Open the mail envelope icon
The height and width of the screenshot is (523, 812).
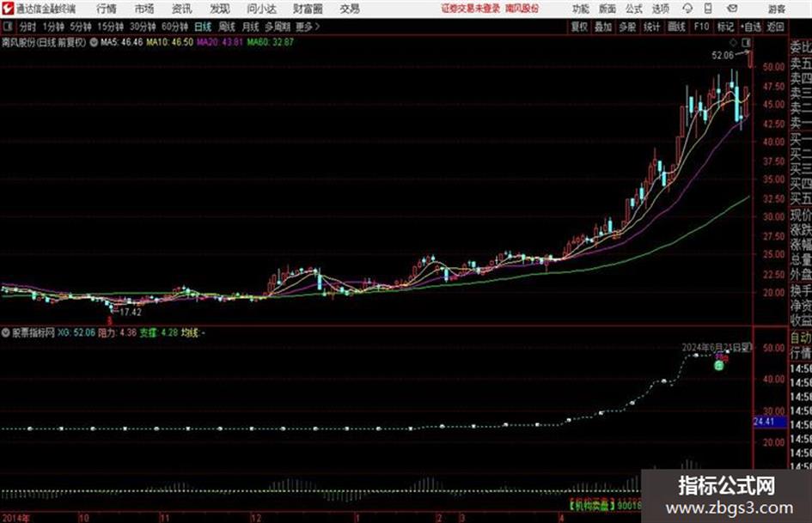[x=732, y=9]
